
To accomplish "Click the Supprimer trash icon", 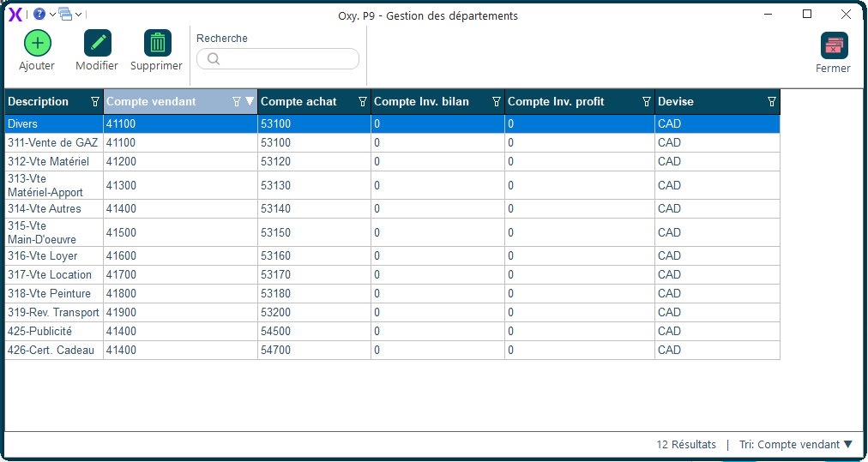I will click(x=158, y=43).
